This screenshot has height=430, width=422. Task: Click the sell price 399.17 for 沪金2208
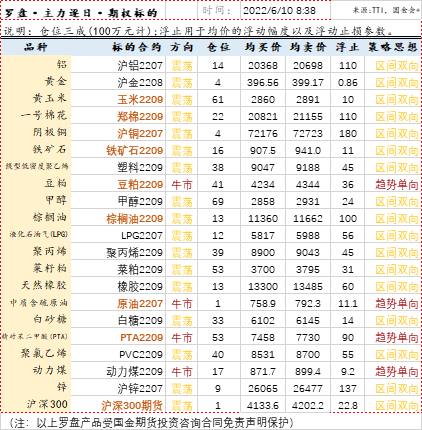[308, 83]
